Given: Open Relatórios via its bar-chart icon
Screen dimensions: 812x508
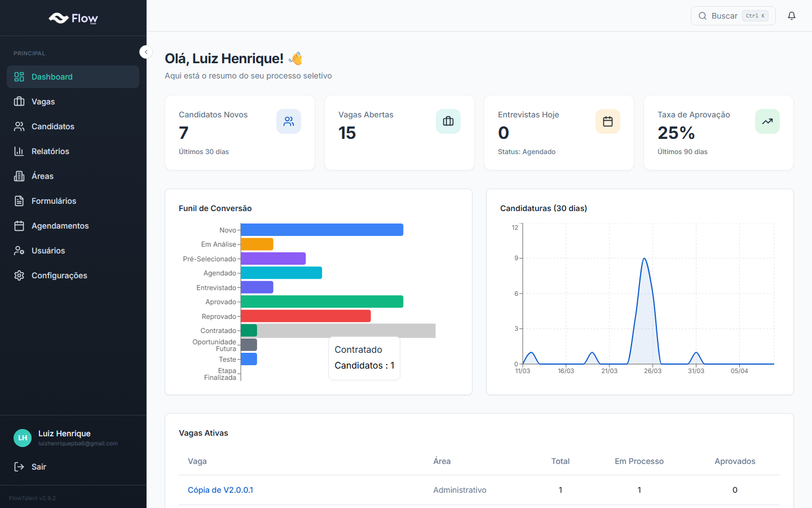Looking at the screenshot, I should (x=19, y=151).
